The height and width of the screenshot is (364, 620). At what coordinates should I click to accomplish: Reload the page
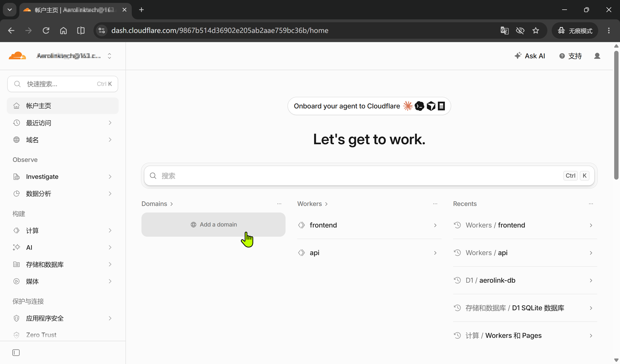coord(46,30)
